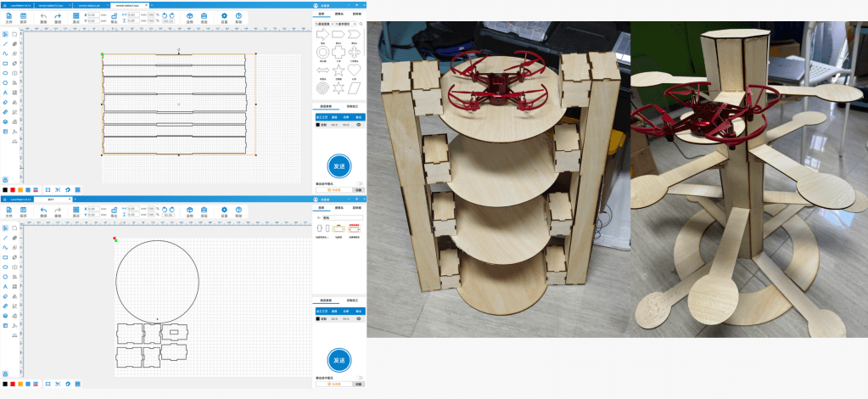Image resolution: width=868 pixels, height=399 pixels.
Task: Switch to the last document tab in top window
Action: pos(128,4)
